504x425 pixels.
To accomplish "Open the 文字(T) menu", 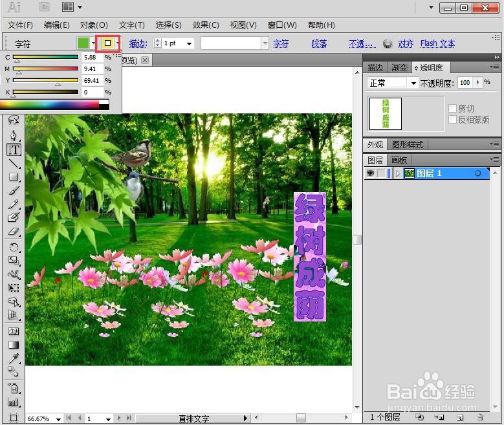I will tap(132, 25).
